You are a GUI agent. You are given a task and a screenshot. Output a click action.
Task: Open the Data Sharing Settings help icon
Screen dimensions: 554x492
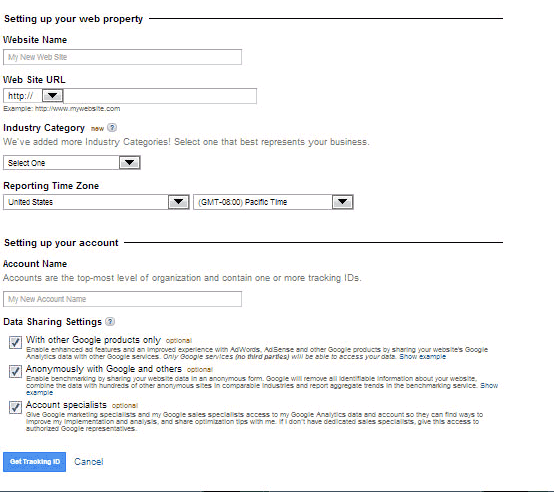(110, 321)
